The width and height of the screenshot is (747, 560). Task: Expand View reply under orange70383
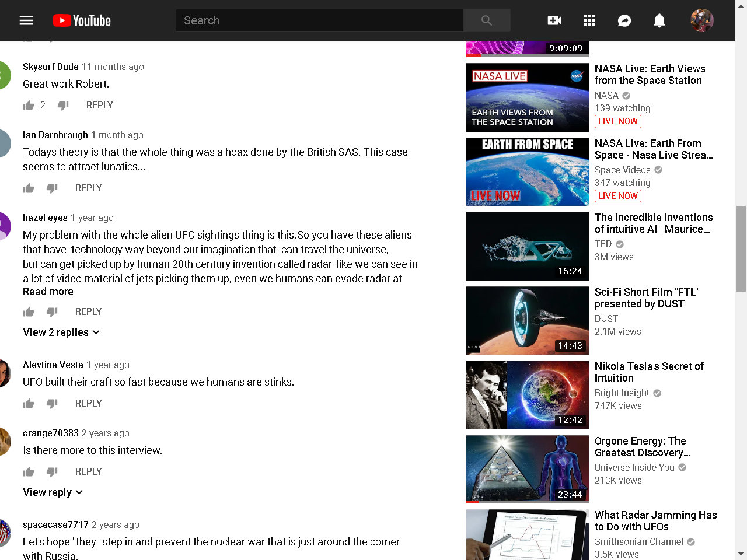pyautogui.click(x=53, y=492)
